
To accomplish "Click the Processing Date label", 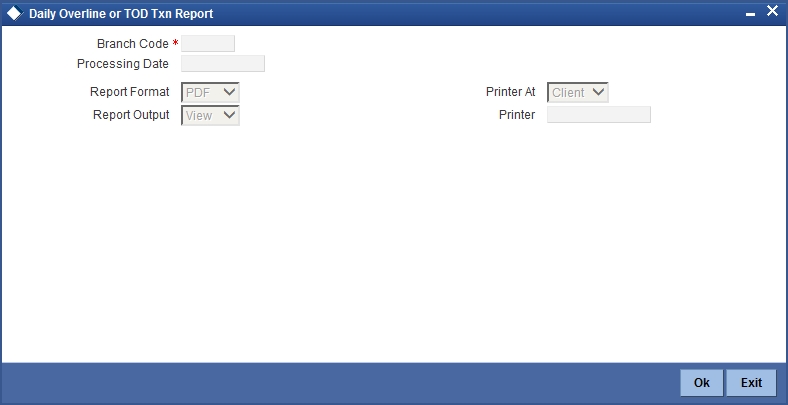I will pos(123,64).
